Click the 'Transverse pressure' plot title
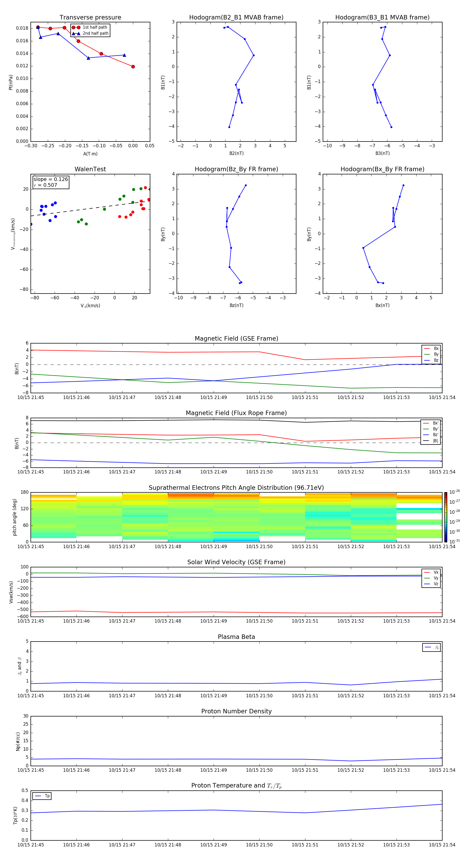Viewport: 473px width, 868px height. [90, 18]
